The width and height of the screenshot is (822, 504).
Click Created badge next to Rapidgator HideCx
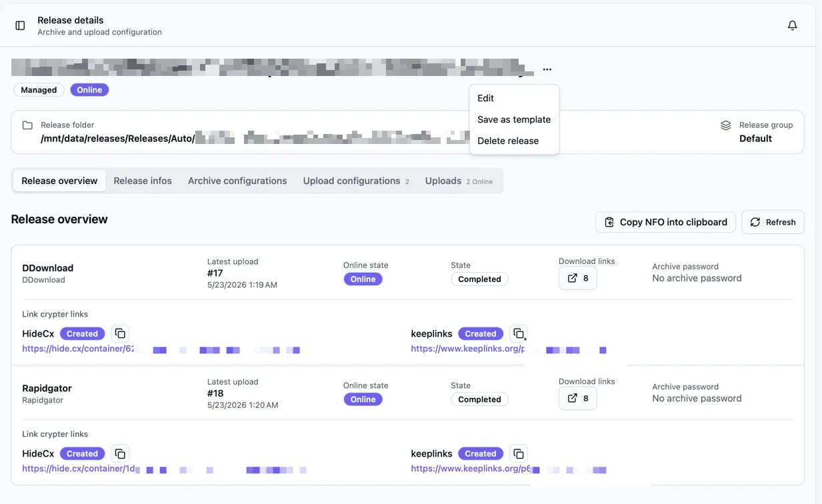coord(83,453)
